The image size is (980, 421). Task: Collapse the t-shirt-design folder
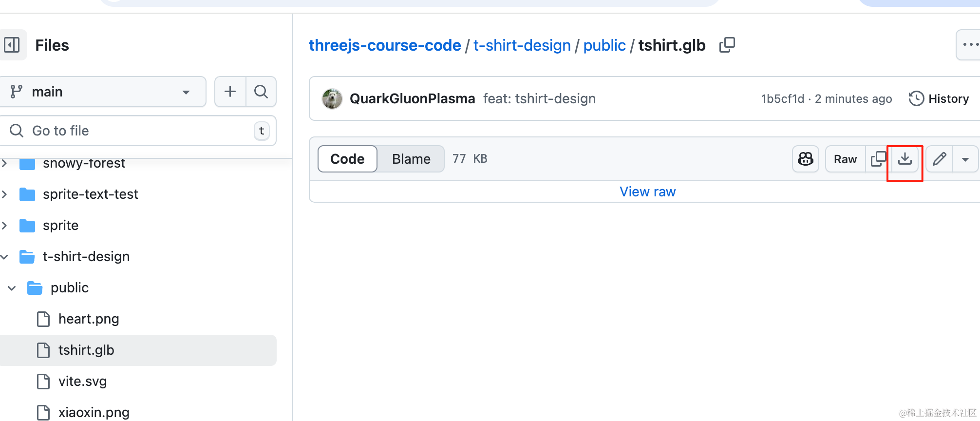coord(4,256)
